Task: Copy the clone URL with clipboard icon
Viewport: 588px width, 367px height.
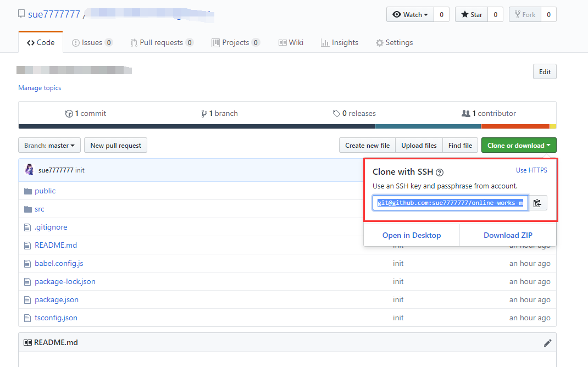Action: [x=537, y=203]
